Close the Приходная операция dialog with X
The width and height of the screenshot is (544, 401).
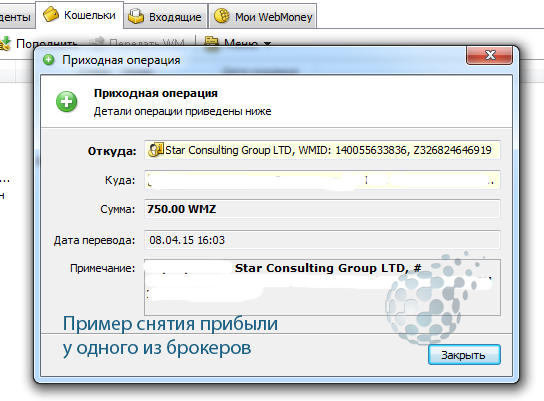pyautogui.click(x=489, y=55)
